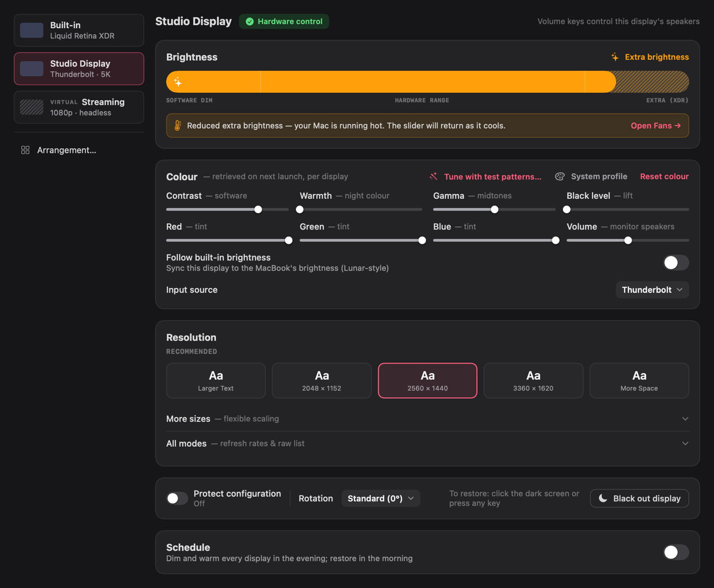714x588 pixels.
Task: Toggle Follow built-in brightness switch
Action: point(676,263)
